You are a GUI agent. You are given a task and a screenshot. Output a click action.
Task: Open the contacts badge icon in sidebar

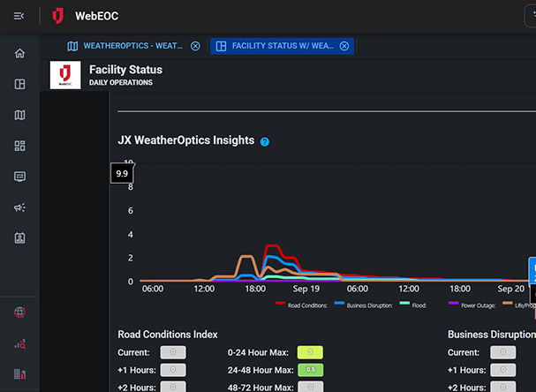(19, 237)
